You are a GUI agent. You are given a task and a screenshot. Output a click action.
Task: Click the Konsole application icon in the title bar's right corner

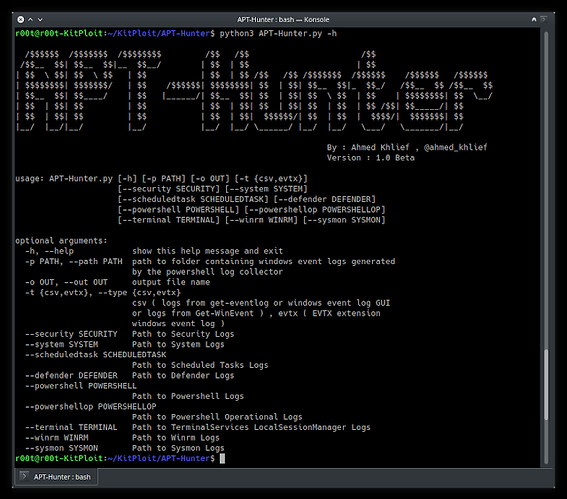tap(543, 19)
